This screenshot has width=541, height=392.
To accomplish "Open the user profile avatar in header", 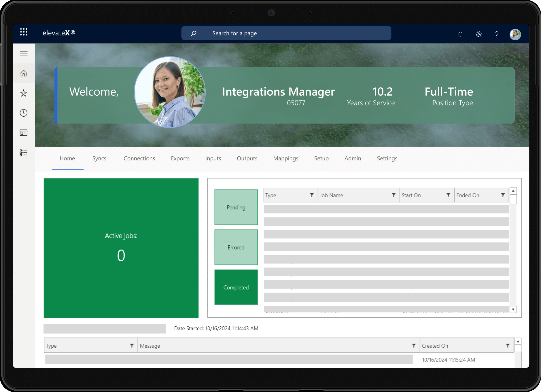I will [515, 34].
